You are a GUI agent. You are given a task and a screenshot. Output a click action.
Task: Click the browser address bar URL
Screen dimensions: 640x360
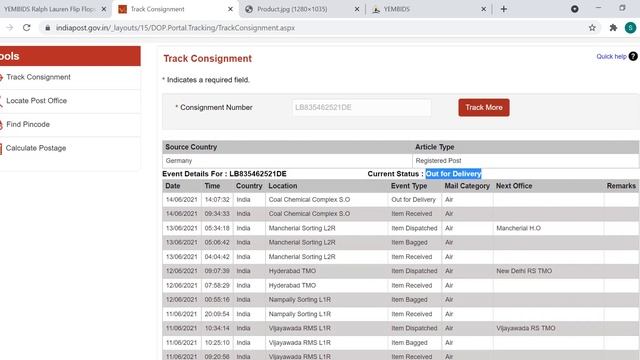pos(176,28)
